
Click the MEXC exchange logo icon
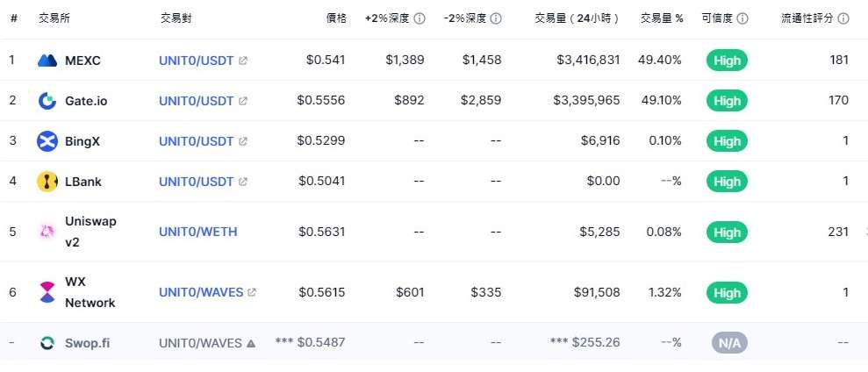[x=47, y=61]
